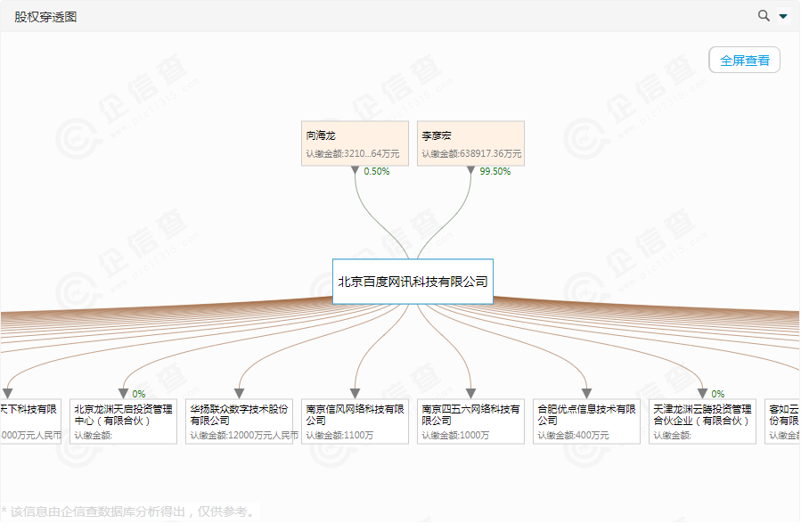The height and width of the screenshot is (532, 801).
Task: Click arrow marker above 南京四五六网络科技 node
Action: tap(470, 393)
